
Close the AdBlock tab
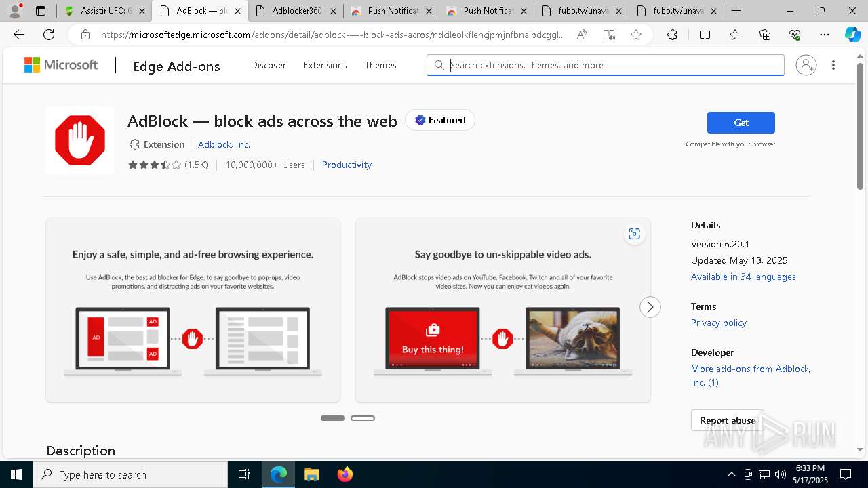(237, 11)
